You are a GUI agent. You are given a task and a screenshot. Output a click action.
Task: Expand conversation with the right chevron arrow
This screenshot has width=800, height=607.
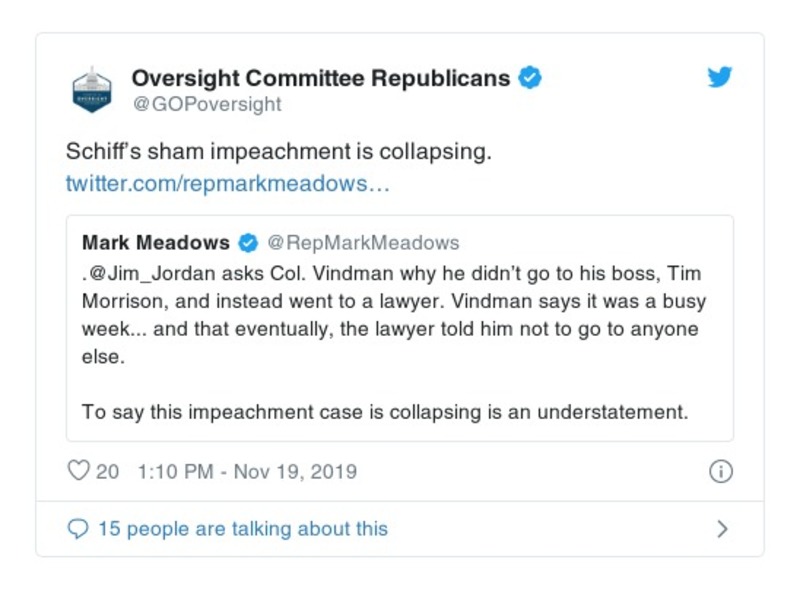click(x=722, y=529)
